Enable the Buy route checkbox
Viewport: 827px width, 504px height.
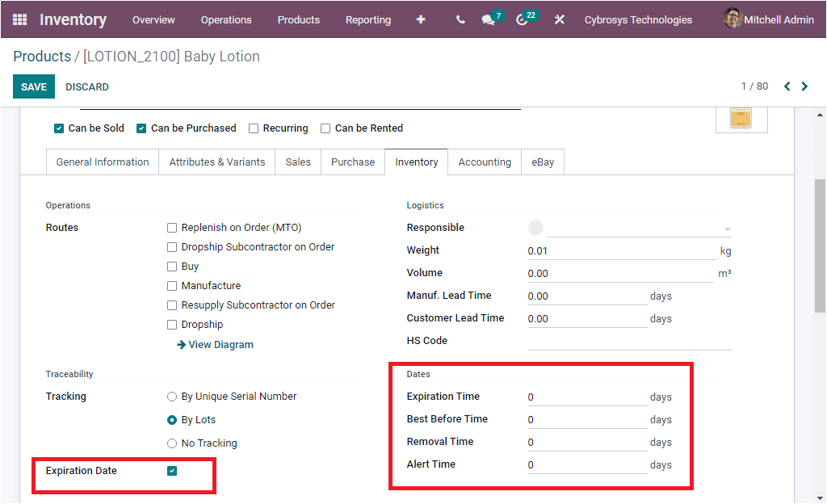pos(172,266)
